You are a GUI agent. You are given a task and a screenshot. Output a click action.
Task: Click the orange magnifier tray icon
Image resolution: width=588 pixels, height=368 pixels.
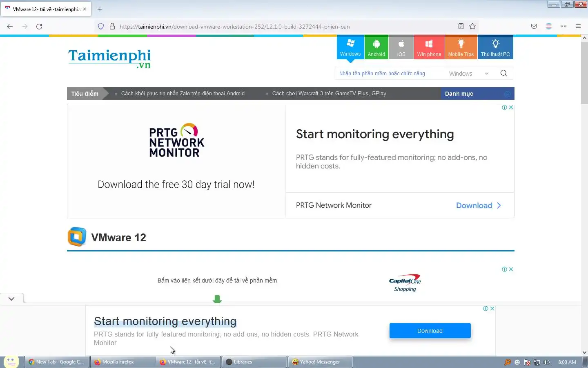(x=508, y=362)
